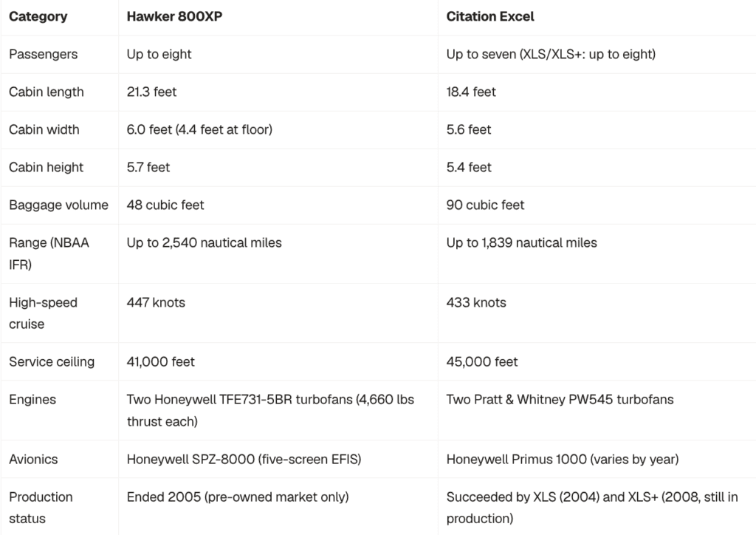Screen dimensions: 756x535
Task: Click the Pratt & Whitney PW545 turbofans cell
Action: (560, 400)
